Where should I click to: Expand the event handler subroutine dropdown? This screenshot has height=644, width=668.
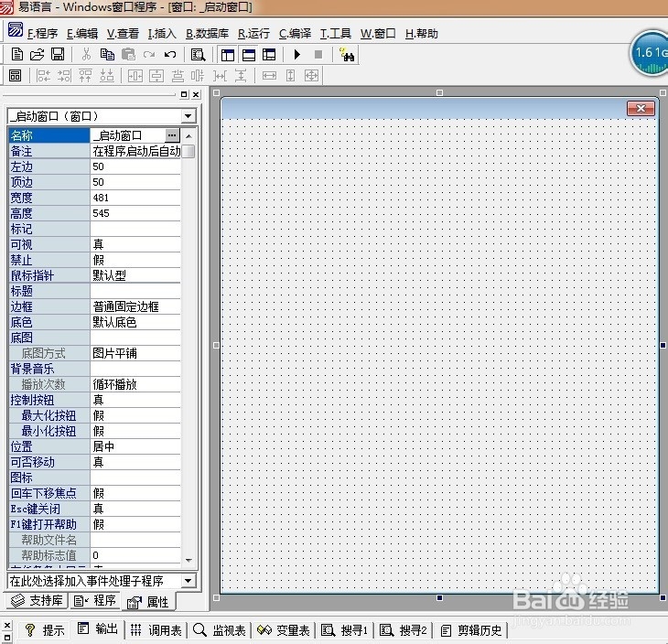pyautogui.click(x=188, y=581)
